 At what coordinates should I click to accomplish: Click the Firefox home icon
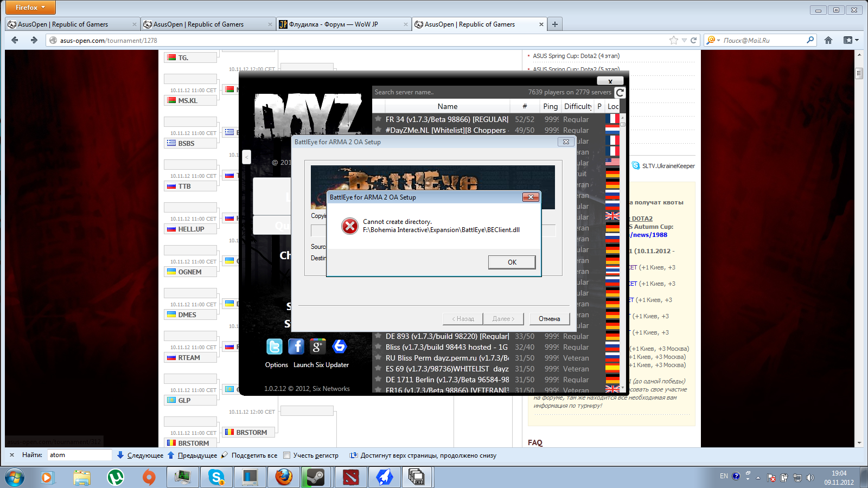click(x=828, y=40)
